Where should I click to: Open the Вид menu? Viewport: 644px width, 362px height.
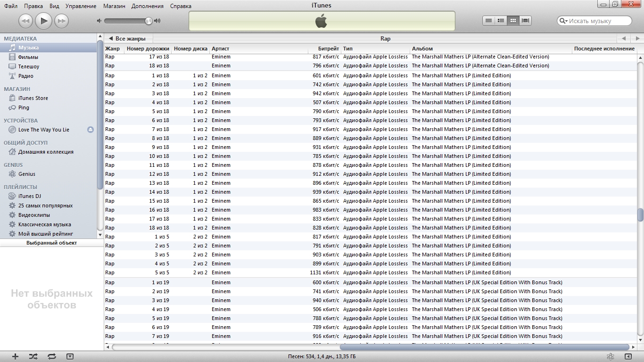click(x=54, y=6)
